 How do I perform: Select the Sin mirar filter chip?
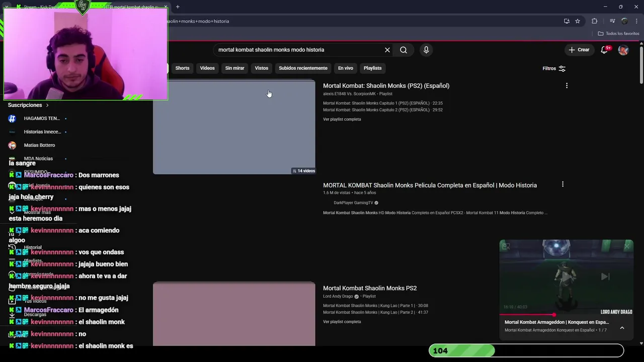click(234, 68)
